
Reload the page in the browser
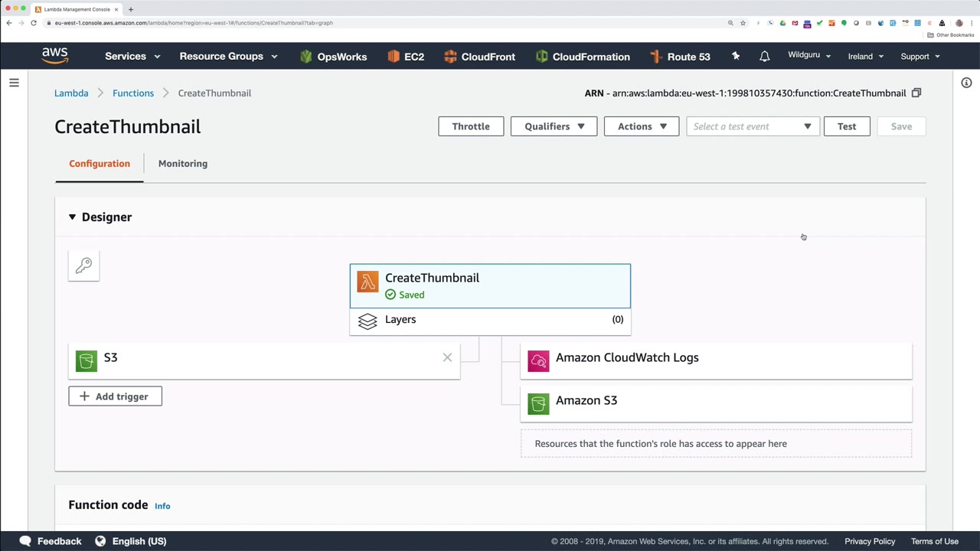click(x=34, y=23)
